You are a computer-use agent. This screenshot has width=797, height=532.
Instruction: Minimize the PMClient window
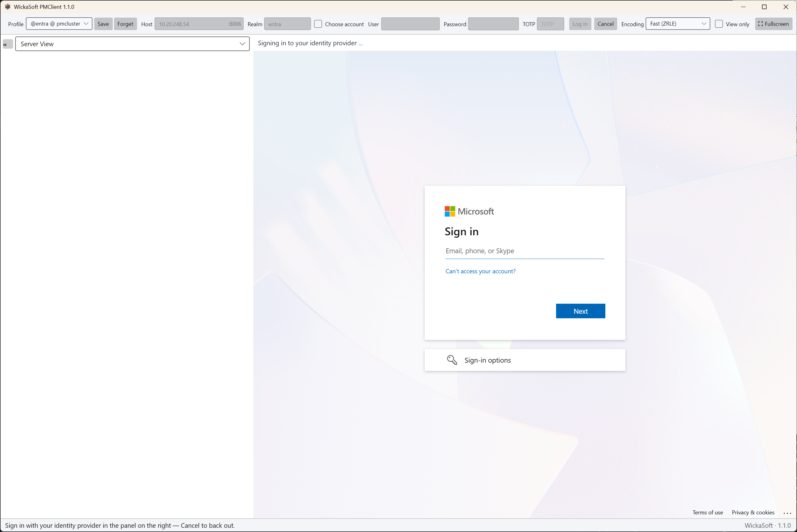(x=743, y=7)
